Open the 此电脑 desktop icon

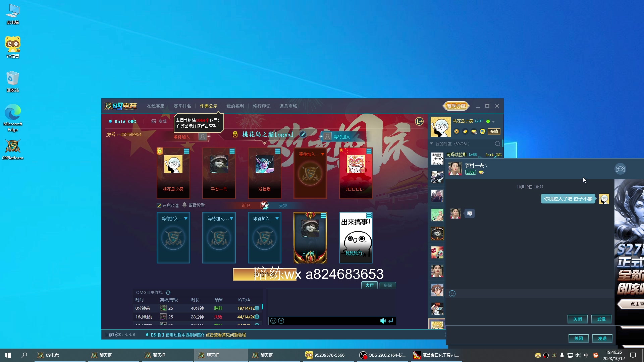click(13, 14)
